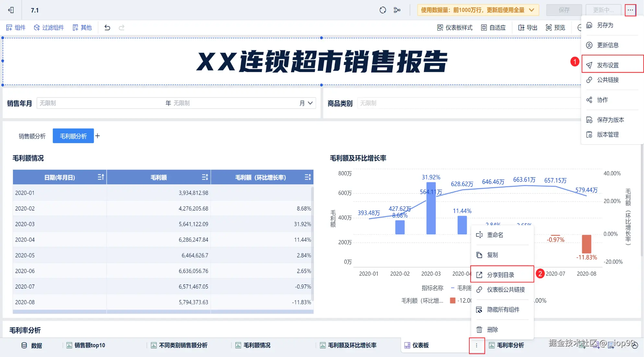The height and width of the screenshot is (357, 644).
Task: Click the plus icon to add tab
Action: pyautogui.click(x=98, y=136)
